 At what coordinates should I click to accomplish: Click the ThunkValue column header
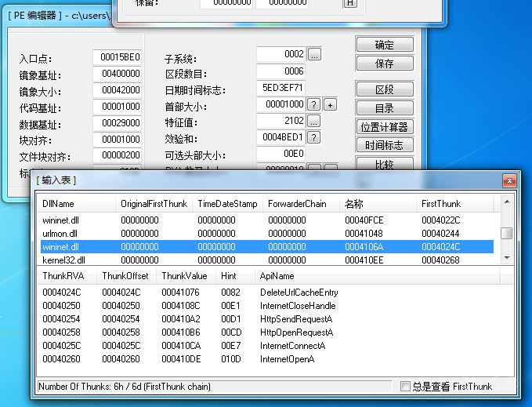click(186, 276)
